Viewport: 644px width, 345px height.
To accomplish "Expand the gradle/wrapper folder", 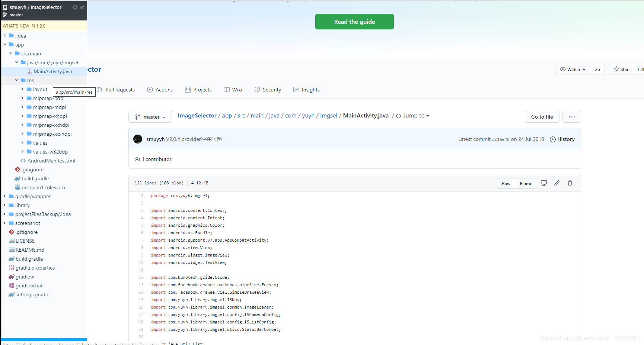I will pyautogui.click(x=4, y=196).
